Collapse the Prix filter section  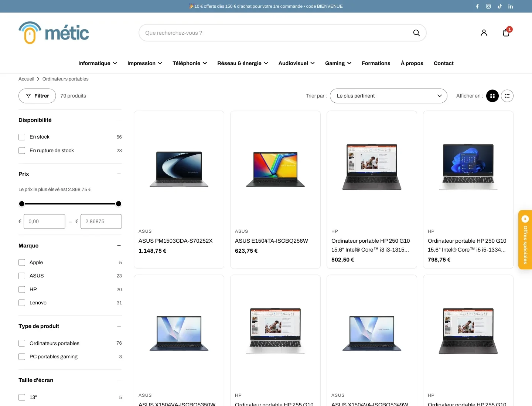(119, 174)
